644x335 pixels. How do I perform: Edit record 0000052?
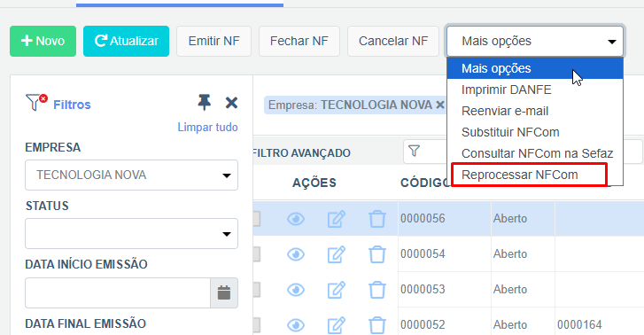(337, 325)
